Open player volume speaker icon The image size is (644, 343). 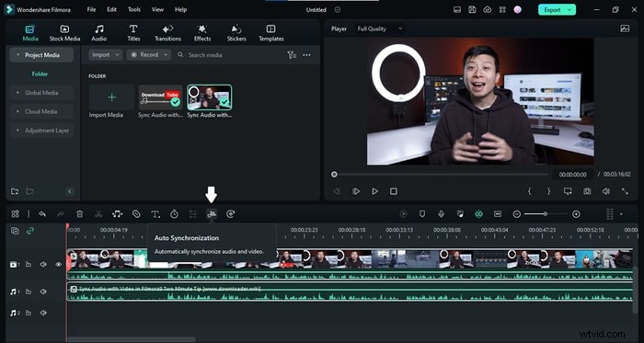[x=606, y=191]
